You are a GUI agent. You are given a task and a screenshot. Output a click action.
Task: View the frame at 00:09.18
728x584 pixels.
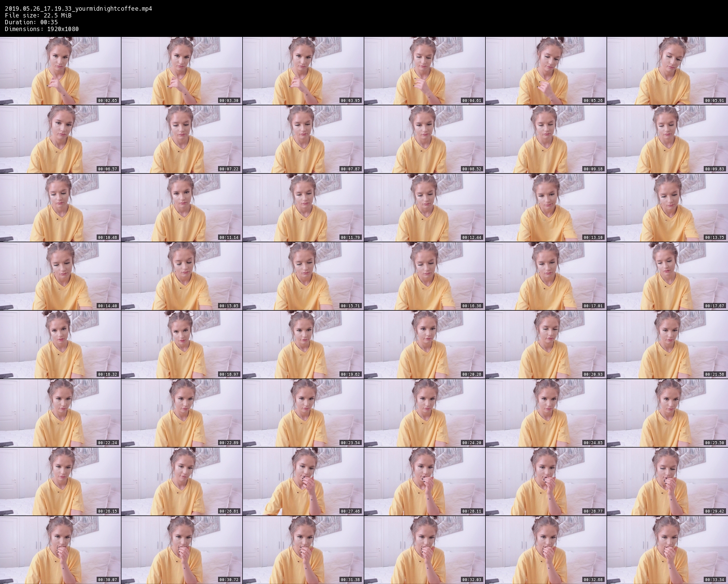coord(546,139)
